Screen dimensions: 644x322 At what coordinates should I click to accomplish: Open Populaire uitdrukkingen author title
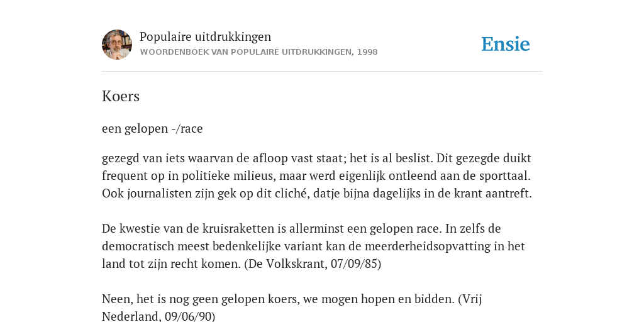tap(206, 37)
